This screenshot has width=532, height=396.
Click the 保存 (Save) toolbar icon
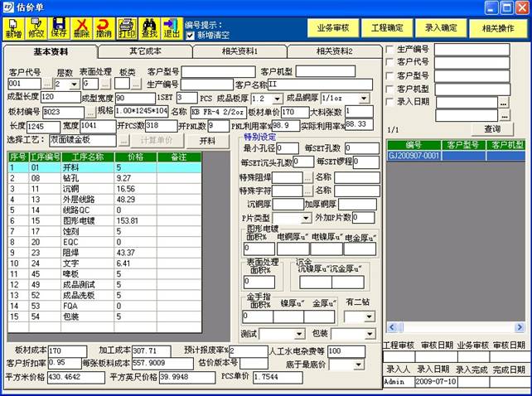click(59, 29)
